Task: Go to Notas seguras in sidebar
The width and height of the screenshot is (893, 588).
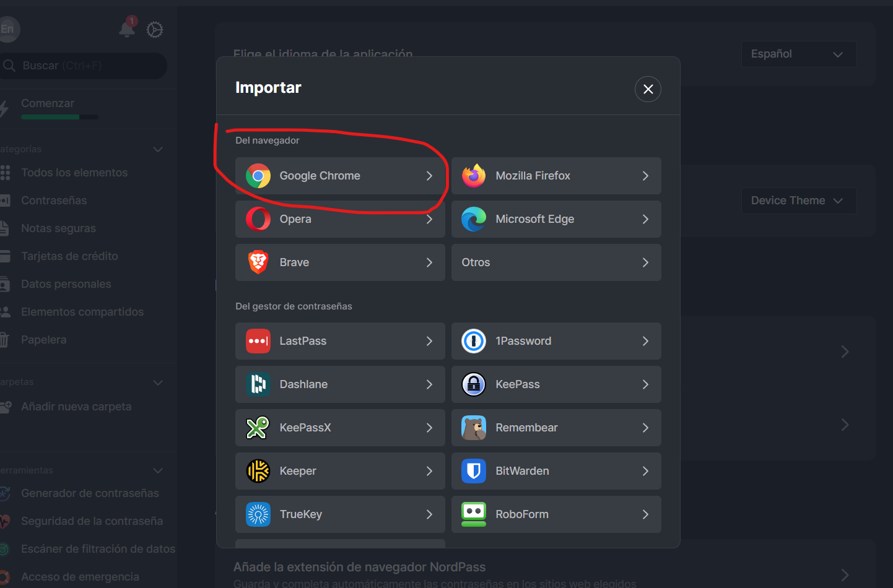Action: click(58, 228)
